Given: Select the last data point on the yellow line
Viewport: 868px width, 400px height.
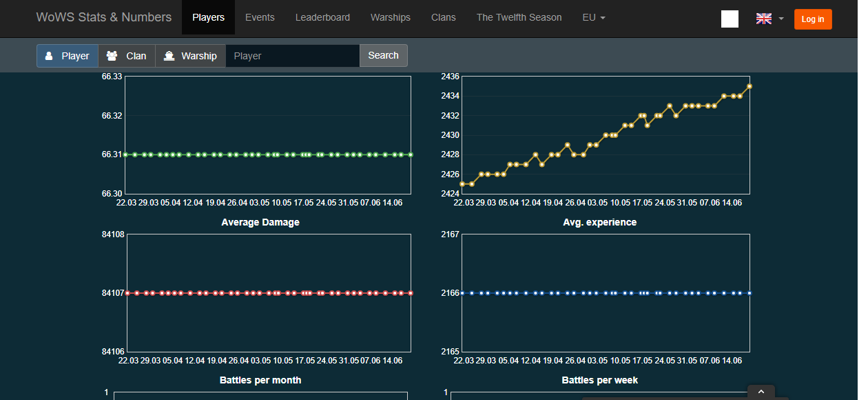Looking at the screenshot, I should point(750,86).
